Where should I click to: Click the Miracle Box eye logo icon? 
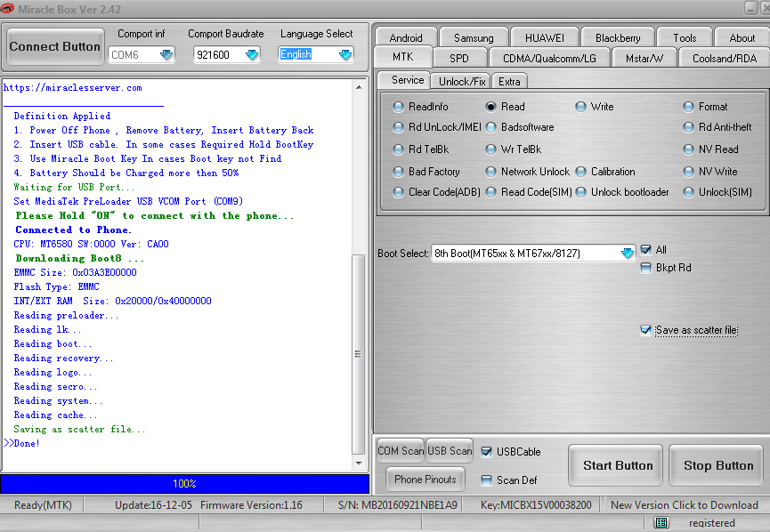[x=7, y=8]
